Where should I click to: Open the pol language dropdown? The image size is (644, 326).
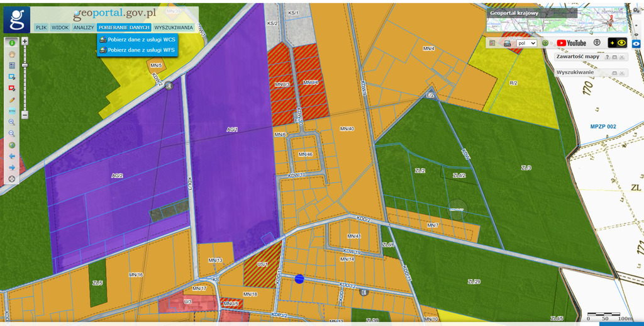(526, 43)
